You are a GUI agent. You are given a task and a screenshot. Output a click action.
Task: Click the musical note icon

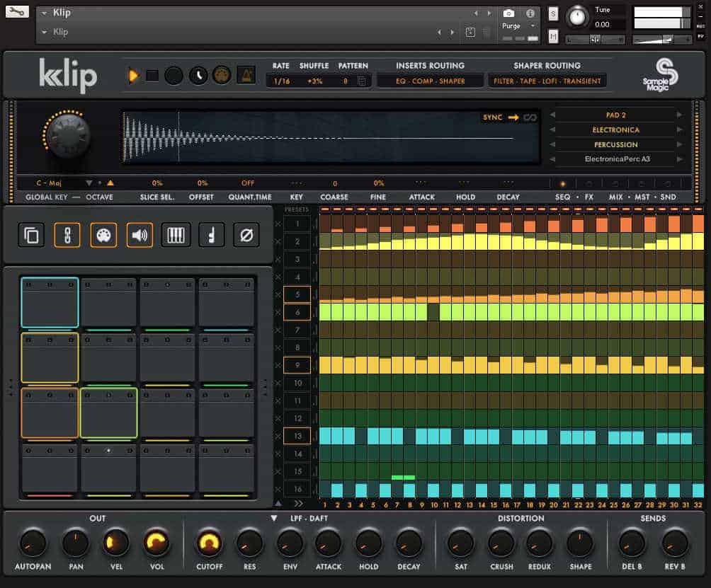point(211,235)
